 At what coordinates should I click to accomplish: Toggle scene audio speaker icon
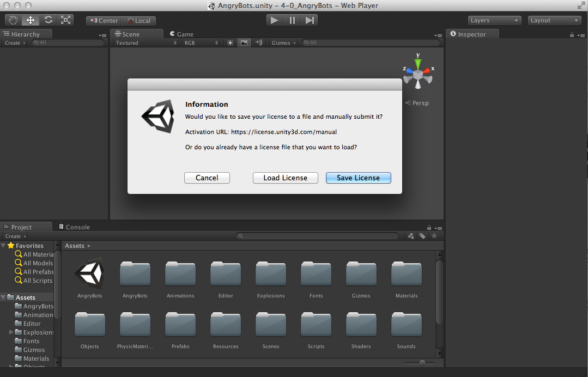coord(258,42)
